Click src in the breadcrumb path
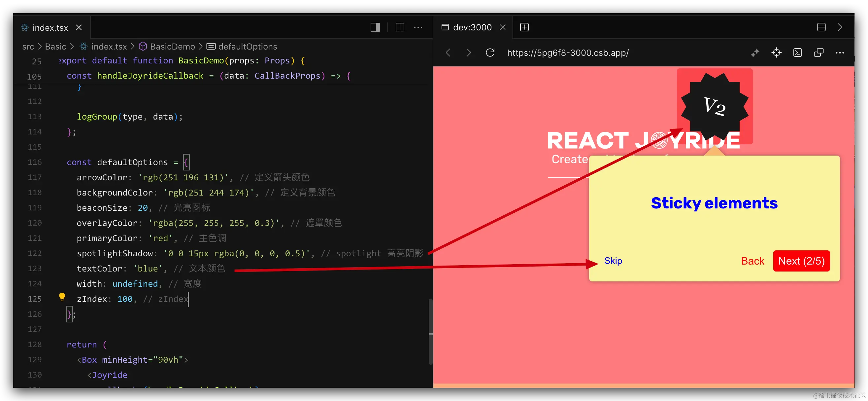The width and height of the screenshot is (868, 401). [x=28, y=47]
